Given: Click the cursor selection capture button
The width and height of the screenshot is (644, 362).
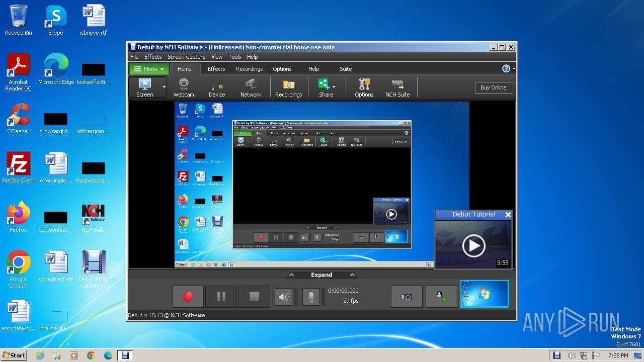Looking at the screenshot, I should click(x=441, y=297).
